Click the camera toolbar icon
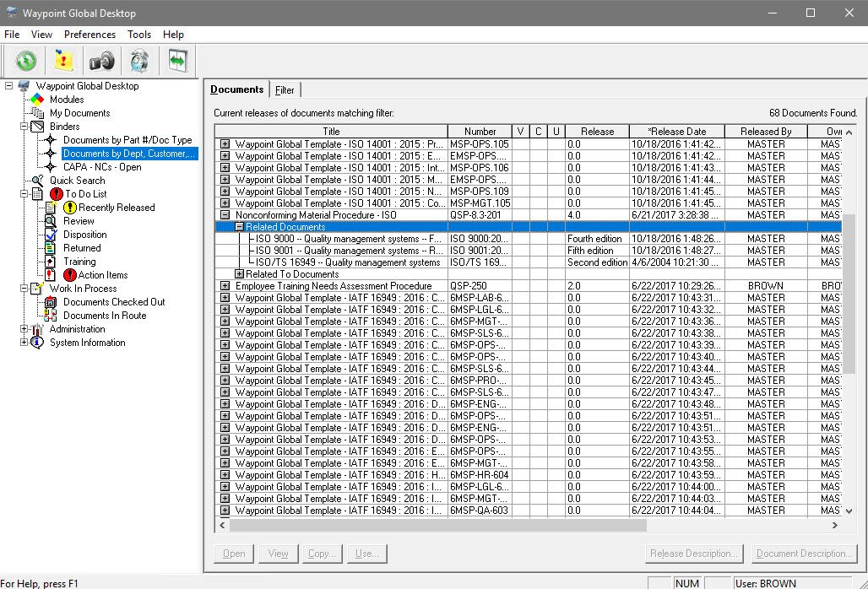868x589 pixels. tap(102, 61)
